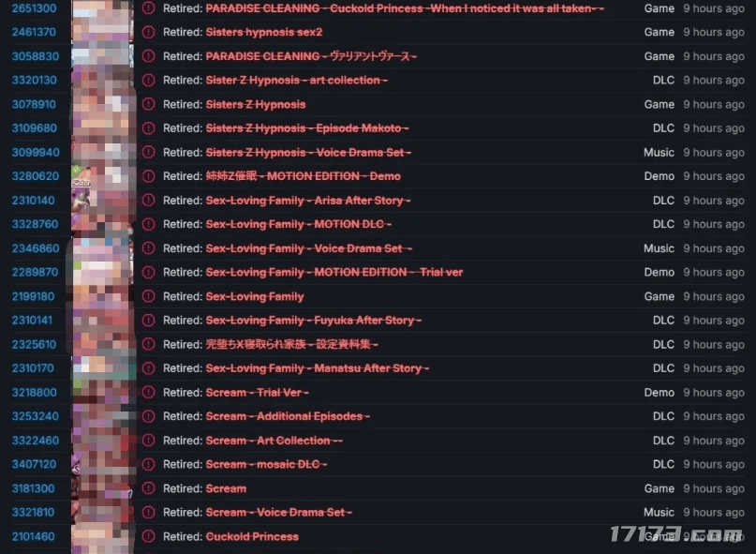Select the retired icon for app 3322460
Screen dimensions: 756x554
[x=149, y=441]
